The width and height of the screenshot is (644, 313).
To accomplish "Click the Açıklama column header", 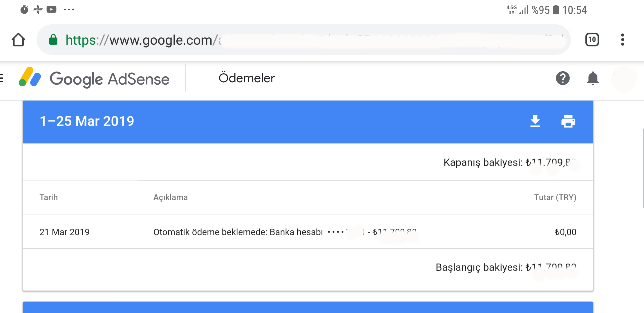I will pos(170,197).
